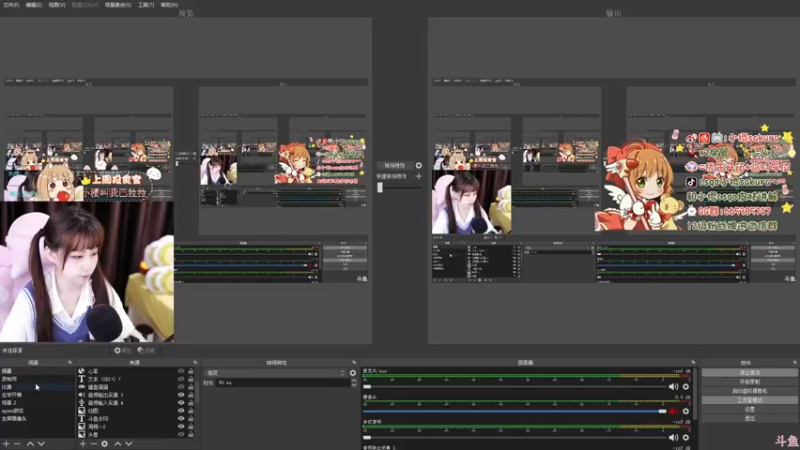The width and height of the screenshot is (800, 450).
Task: Open the 文件(F) menu
Action: [x=11, y=5]
